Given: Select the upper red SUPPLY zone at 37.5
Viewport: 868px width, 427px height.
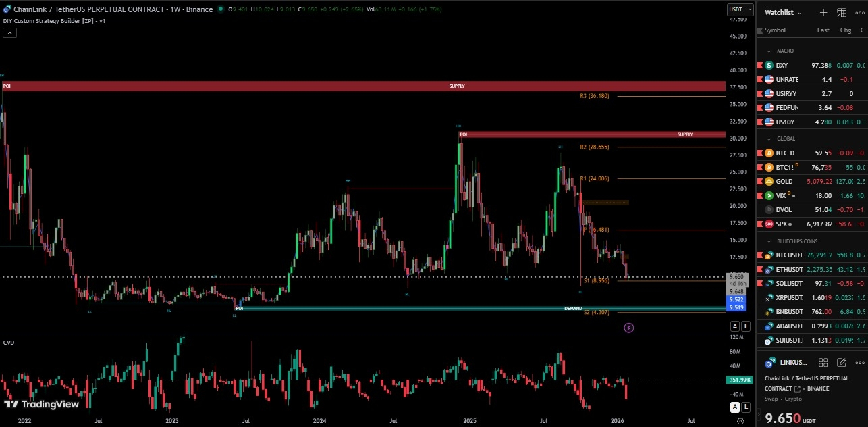Looking at the screenshot, I should [x=363, y=86].
